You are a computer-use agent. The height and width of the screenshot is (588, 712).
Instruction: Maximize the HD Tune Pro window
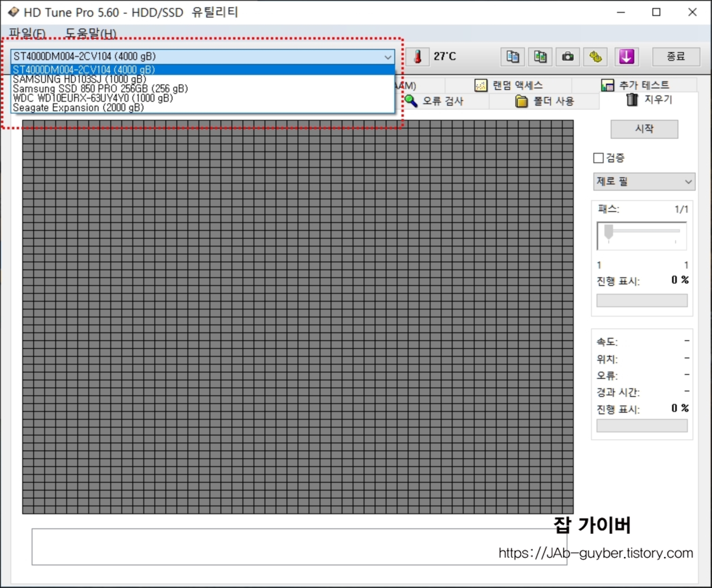656,12
